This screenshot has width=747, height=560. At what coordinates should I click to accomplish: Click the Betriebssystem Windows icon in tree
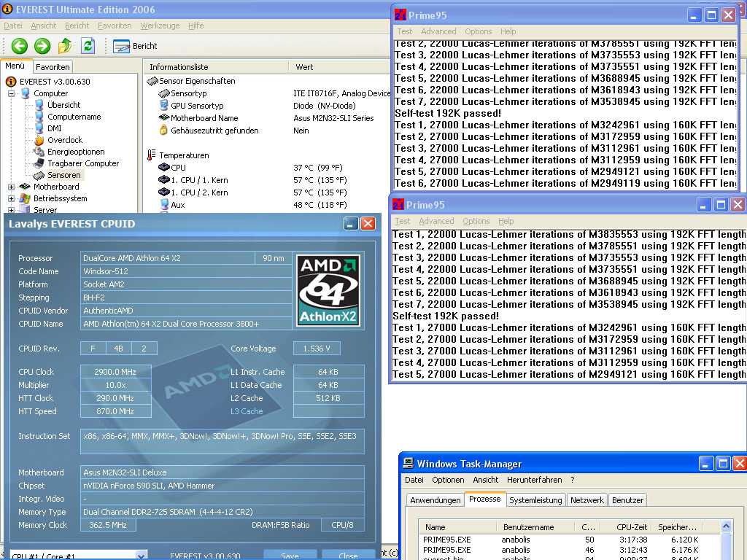click(25, 198)
